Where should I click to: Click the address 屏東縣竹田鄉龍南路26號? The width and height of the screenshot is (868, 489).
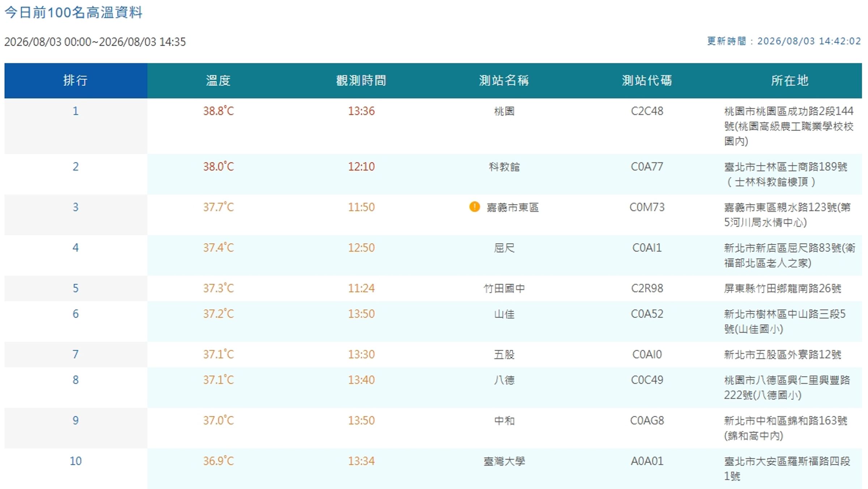783,288
